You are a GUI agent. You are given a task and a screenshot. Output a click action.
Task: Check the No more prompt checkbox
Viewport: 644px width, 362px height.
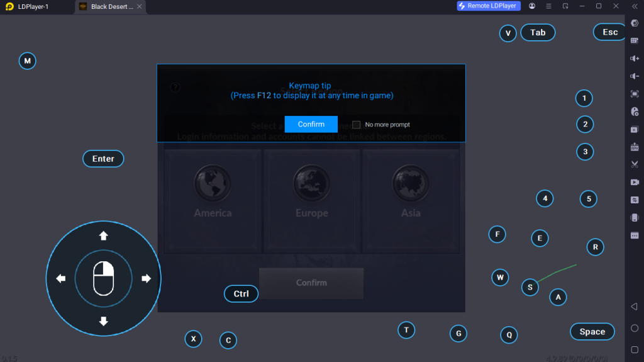356,125
